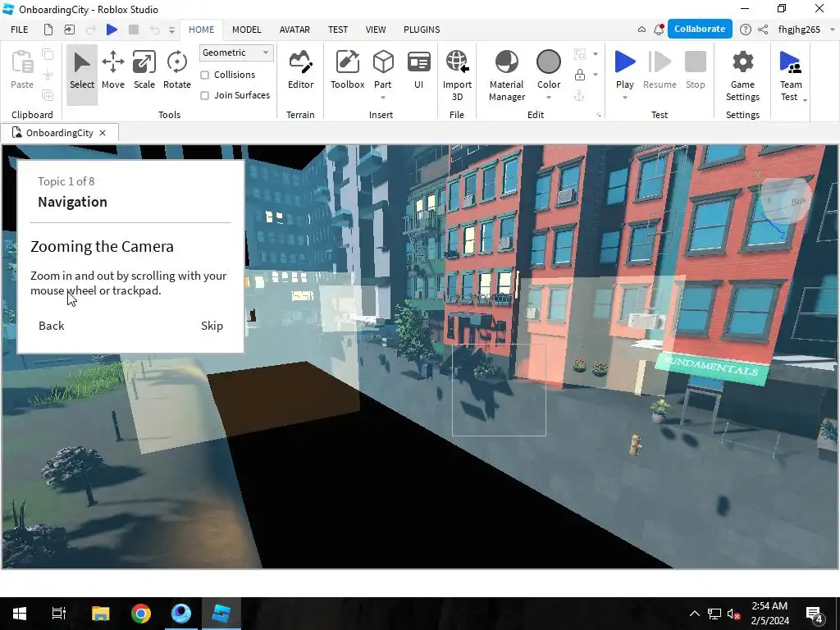Image resolution: width=840 pixels, height=630 pixels.
Task: Skip the Zooming the Camera tutorial step
Action: pyautogui.click(x=212, y=326)
